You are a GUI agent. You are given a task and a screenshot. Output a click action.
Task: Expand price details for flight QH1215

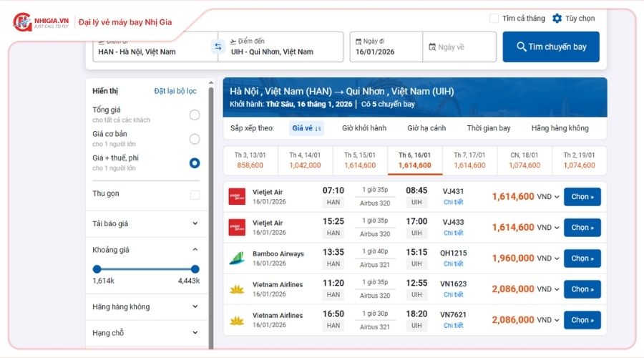[557, 258]
